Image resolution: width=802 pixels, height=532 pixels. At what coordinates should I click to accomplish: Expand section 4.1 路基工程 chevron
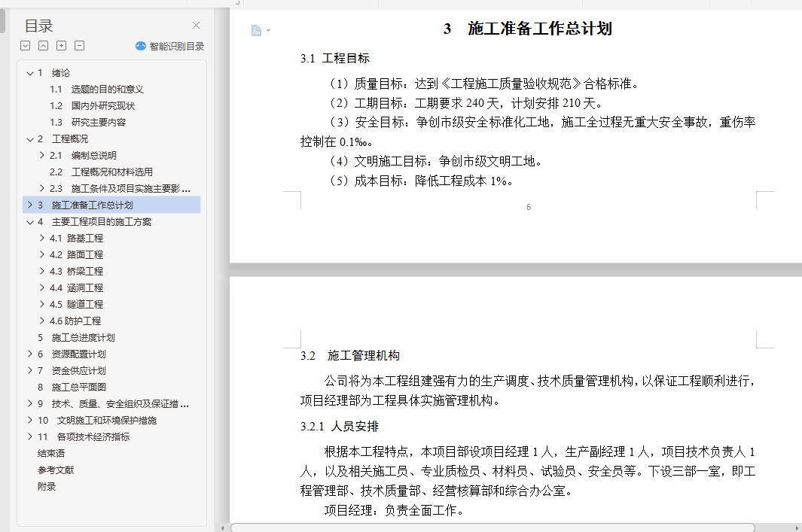point(42,238)
